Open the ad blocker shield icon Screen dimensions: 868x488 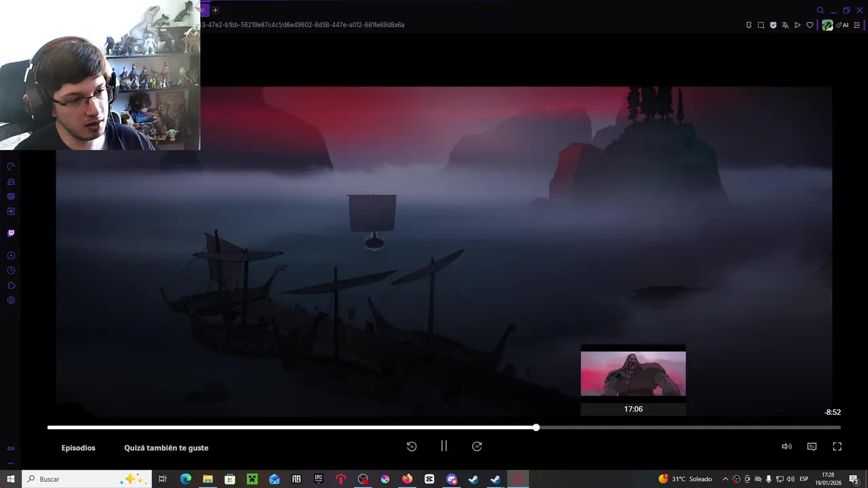coord(773,25)
